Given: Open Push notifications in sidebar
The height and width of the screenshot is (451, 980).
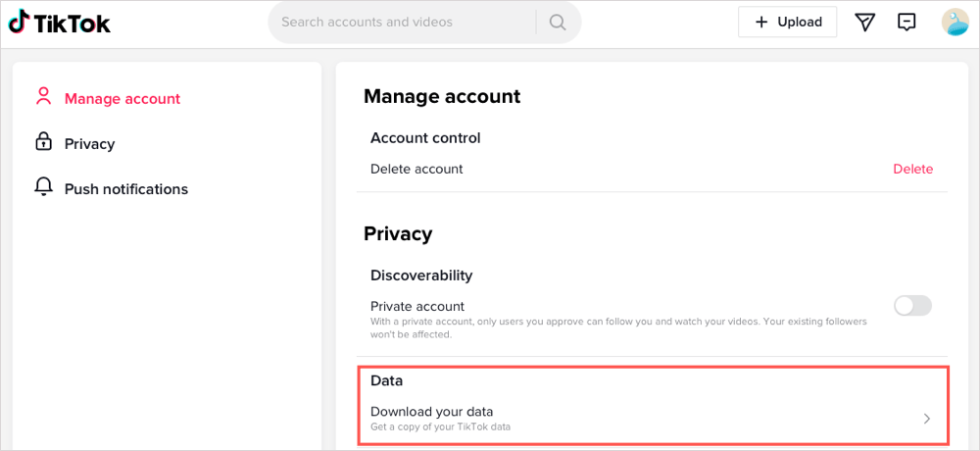Looking at the screenshot, I should pyautogui.click(x=125, y=189).
